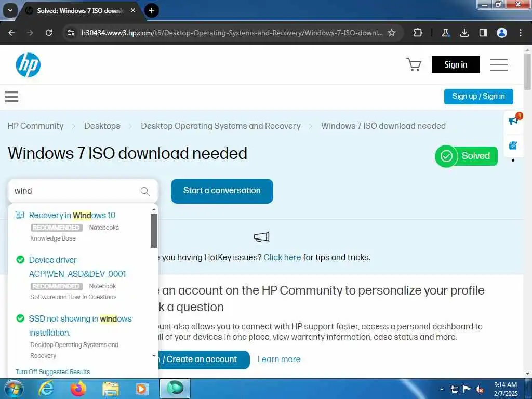Click the Solved status badge
Image resolution: width=532 pixels, height=399 pixels.
[466, 156]
